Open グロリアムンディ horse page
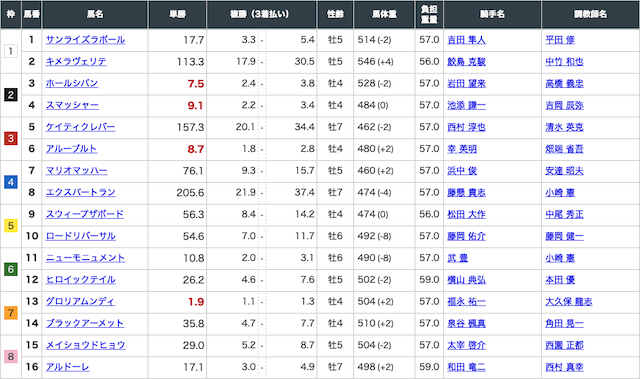640x379 pixels. [x=80, y=301]
